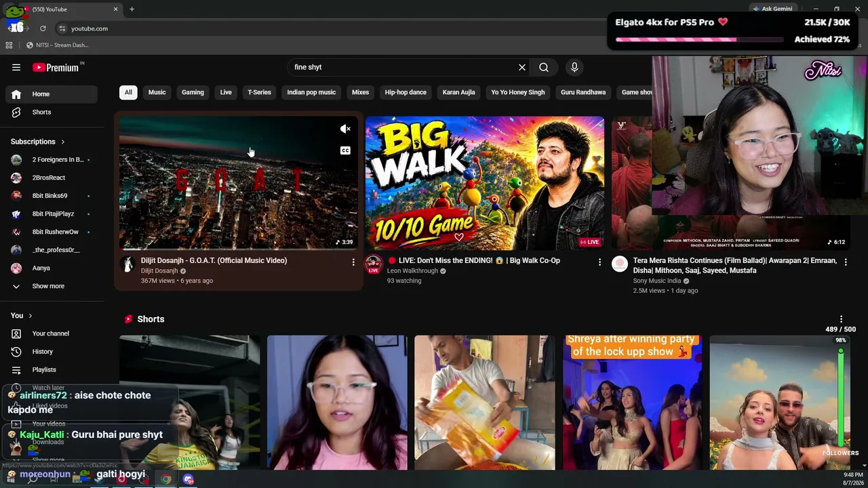
Task: Open the 2 Foreigners In B... subscription
Action: [52, 160]
